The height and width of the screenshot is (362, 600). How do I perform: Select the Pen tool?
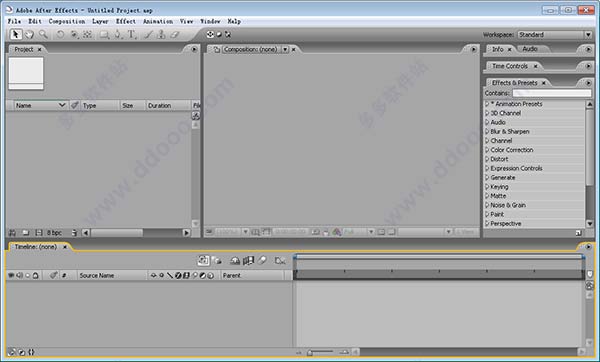117,34
